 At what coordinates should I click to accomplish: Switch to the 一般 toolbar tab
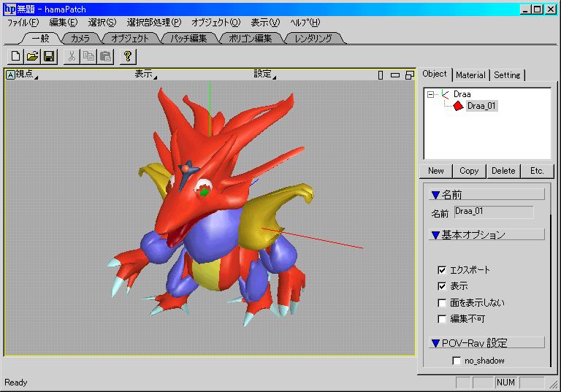coord(40,38)
